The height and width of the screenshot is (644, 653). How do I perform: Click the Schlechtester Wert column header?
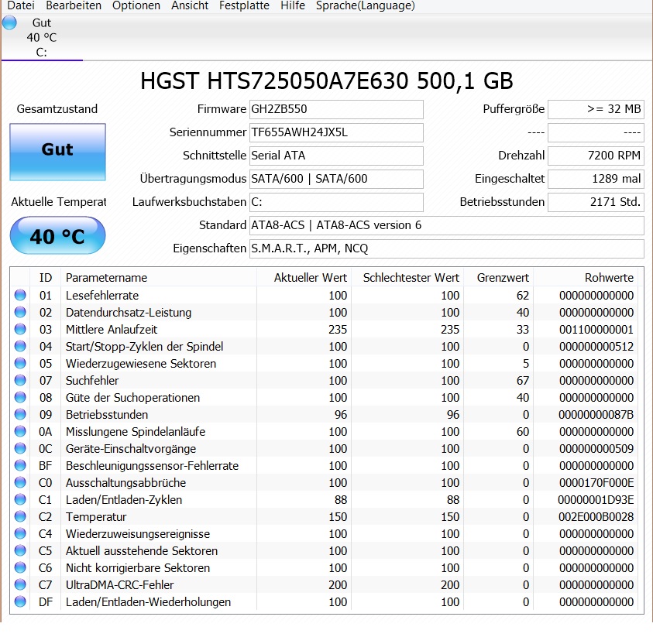click(407, 277)
